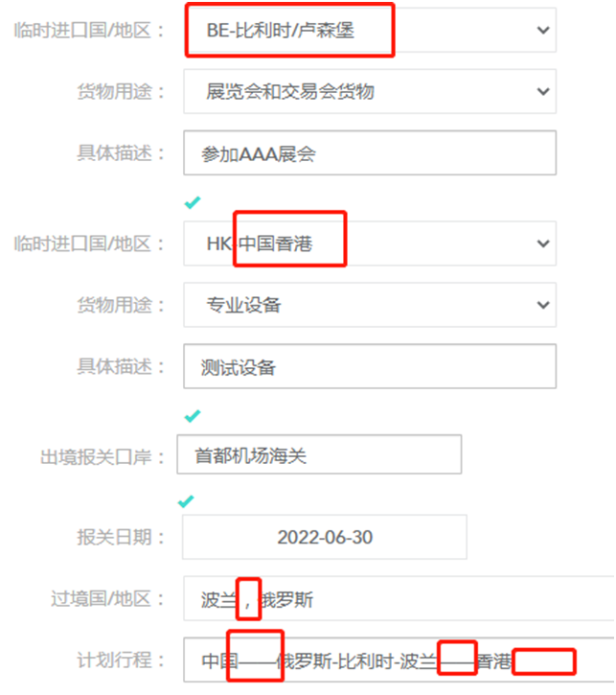Open the 2022-06-30 declaration date field
616x695 pixels.
click(x=324, y=537)
